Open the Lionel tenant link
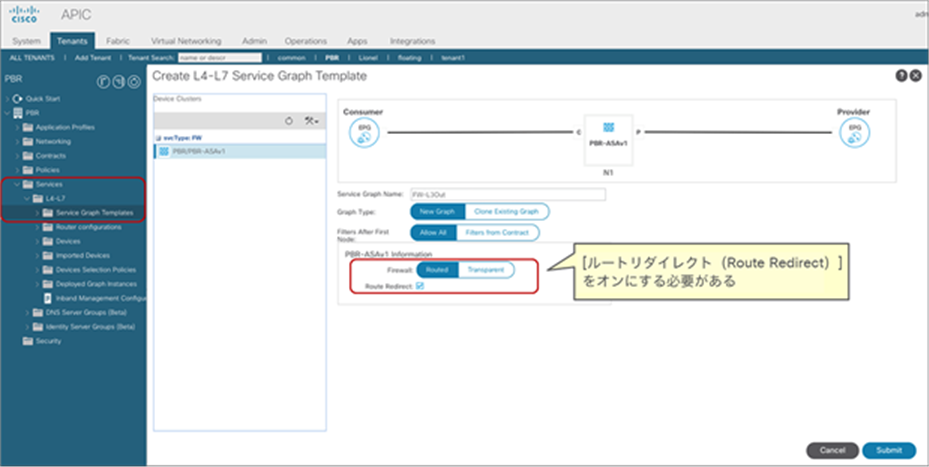 (x=369, y=57)
